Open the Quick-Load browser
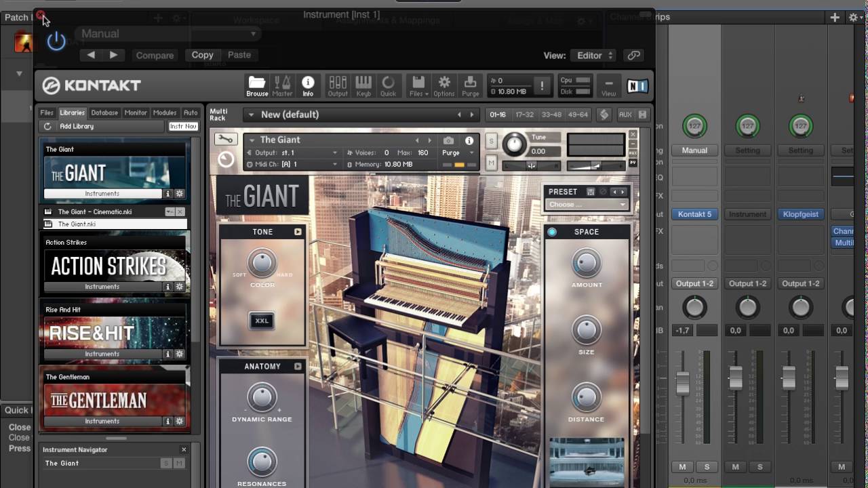This screenshot has width=868, height=488. coord(389,86)
